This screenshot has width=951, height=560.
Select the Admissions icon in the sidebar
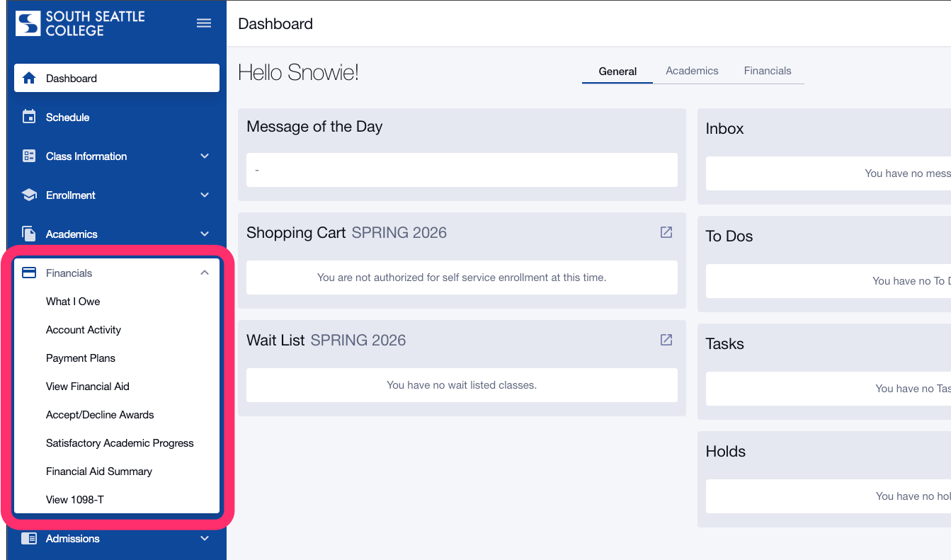click(29, 539)
